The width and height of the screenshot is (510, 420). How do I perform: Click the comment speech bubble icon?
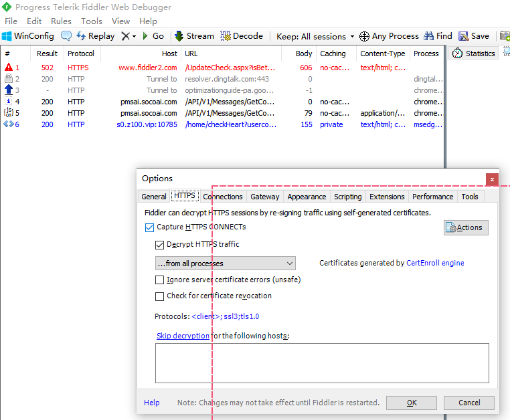(x=66, y=36)
